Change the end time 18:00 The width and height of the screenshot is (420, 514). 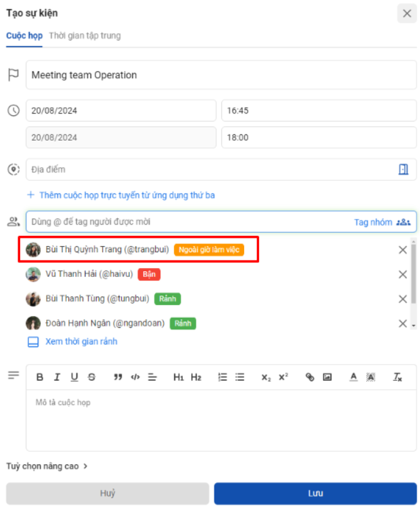pyautogui.click(x=318, y=137)
